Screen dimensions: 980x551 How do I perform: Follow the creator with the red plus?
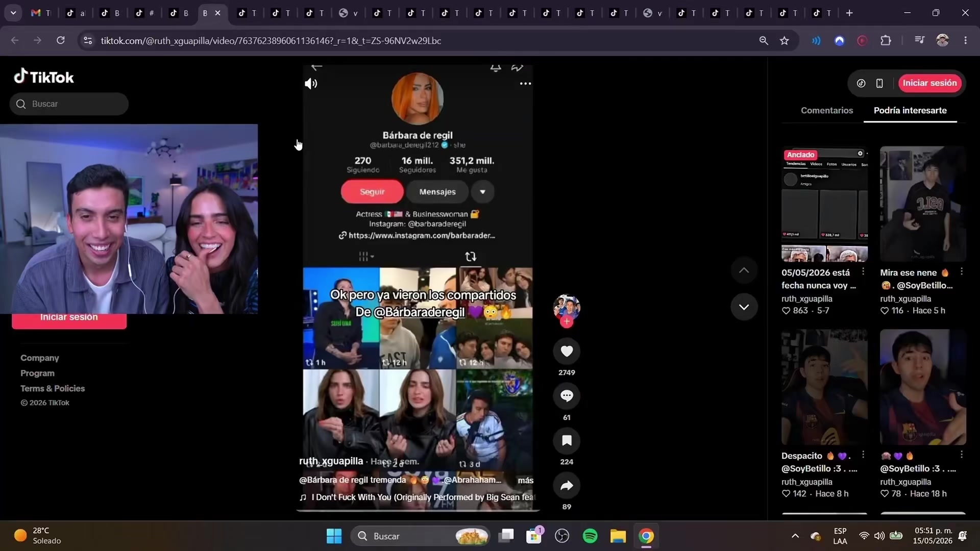click(567, 322)
